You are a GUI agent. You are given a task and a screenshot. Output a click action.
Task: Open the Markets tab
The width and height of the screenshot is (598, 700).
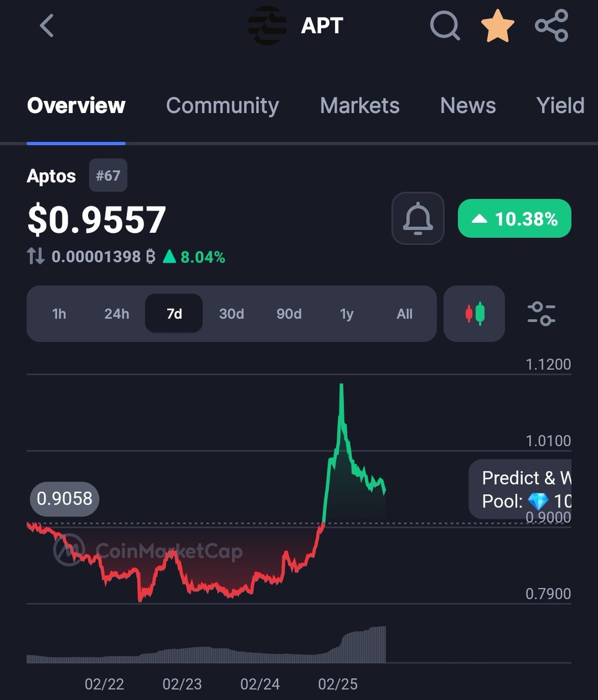click(360, 106)
